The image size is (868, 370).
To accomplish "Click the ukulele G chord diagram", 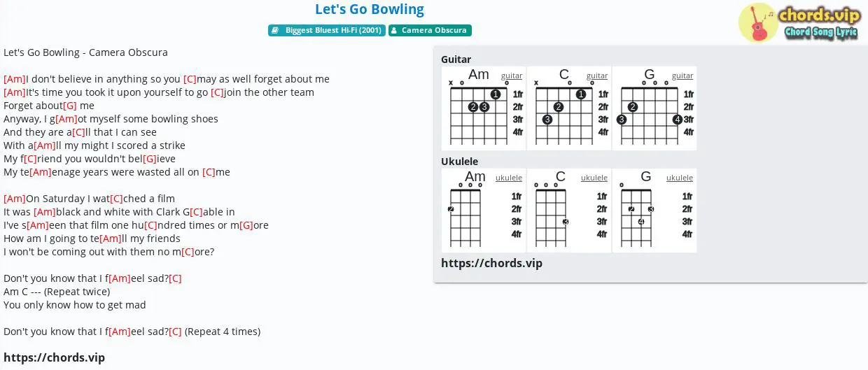I will 654,211.
